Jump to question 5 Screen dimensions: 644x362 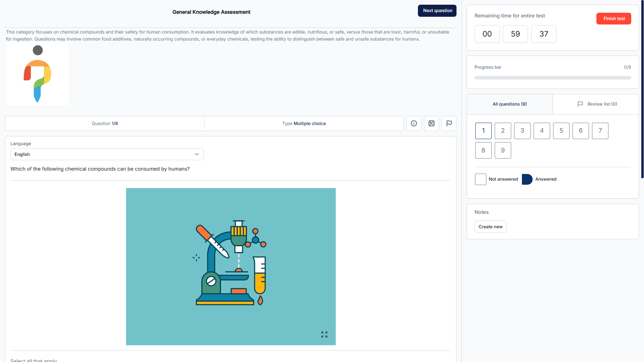coord(561,131)
